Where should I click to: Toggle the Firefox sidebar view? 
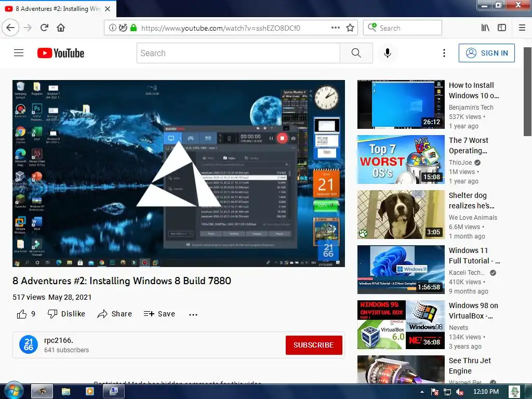502,28
